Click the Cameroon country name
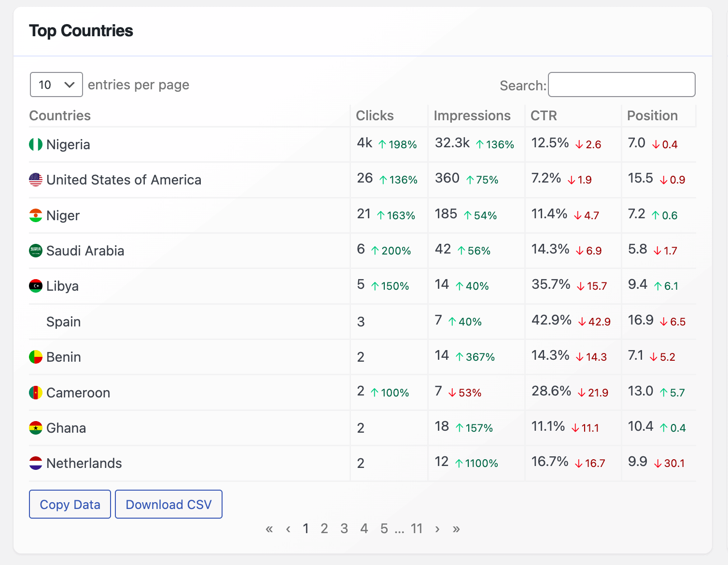 (78, 393)
